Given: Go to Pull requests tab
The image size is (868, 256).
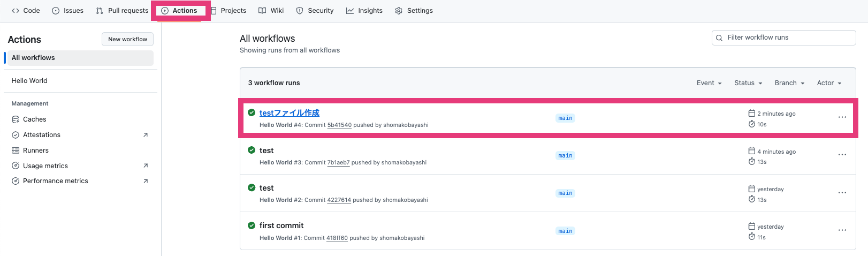Looking at the screenshot, I should 122,11.
